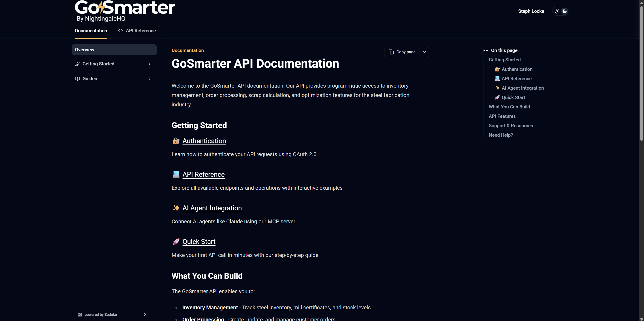Expand Getting Started sidebar chevron
The height and width of the screenshot is (321, 644).
(x=149, y=64)
